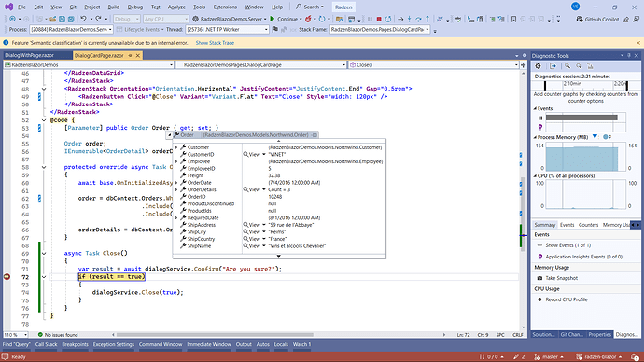Click the Undo arrow icon

[x=83, y=19]
